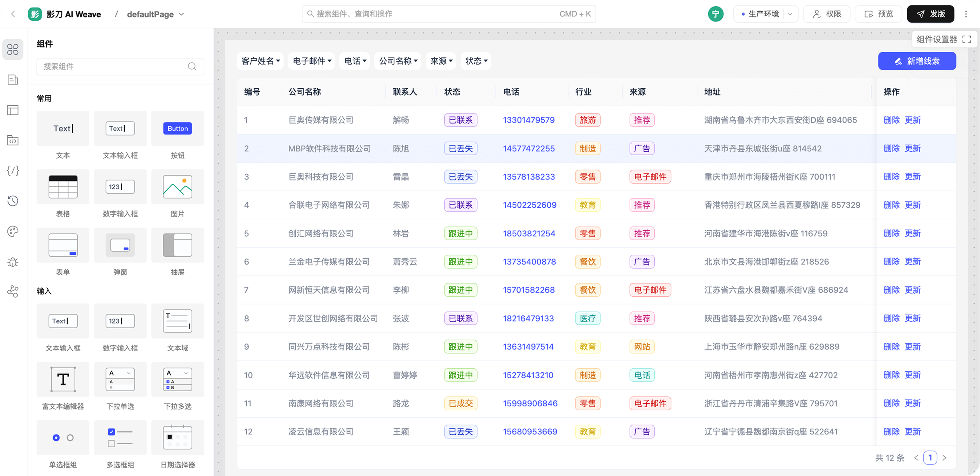Select the 图片 image component thumbnail
This screenshot has height=476, width=980.
tap(178, 187)
